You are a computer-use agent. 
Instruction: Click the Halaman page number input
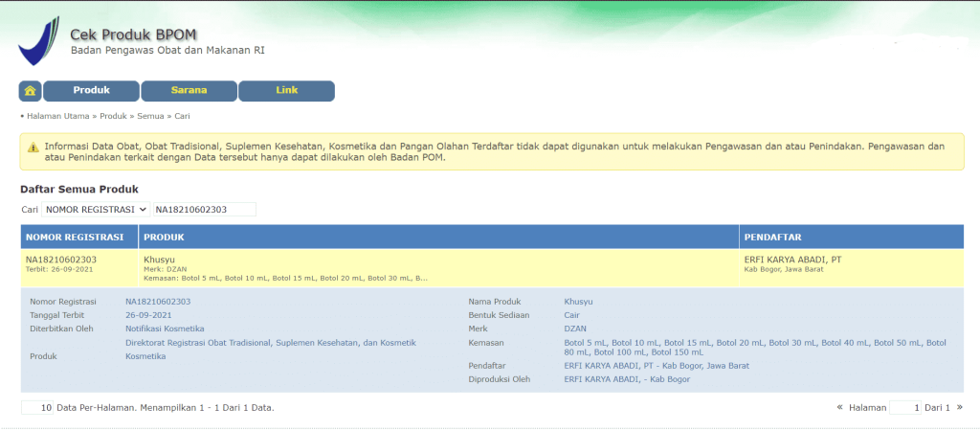point(905,408)
